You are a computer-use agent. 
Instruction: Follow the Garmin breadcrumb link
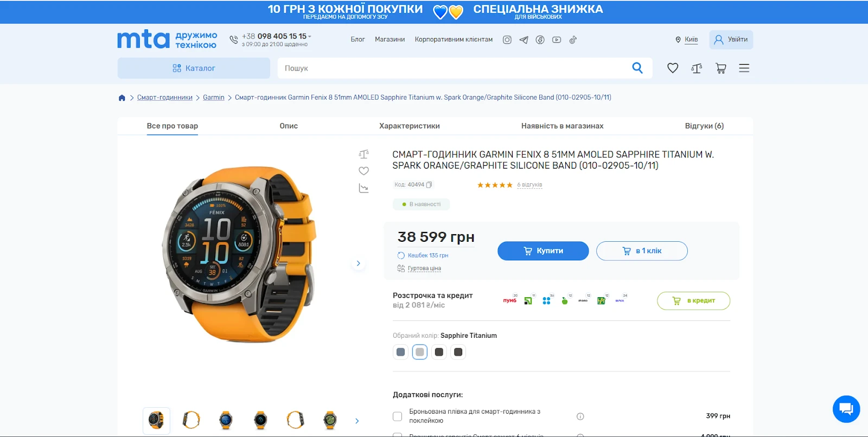[x=214, y=98]
